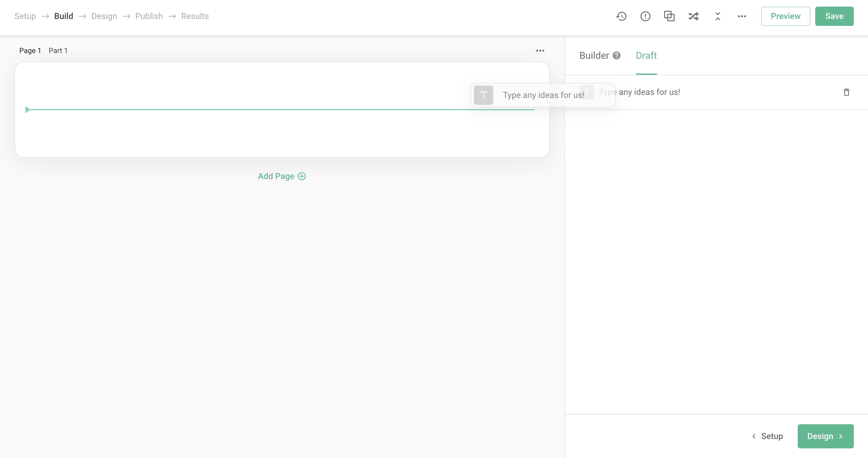Switch to the Builder tab
Screen dimensions: 868x458
coord(594,55)
